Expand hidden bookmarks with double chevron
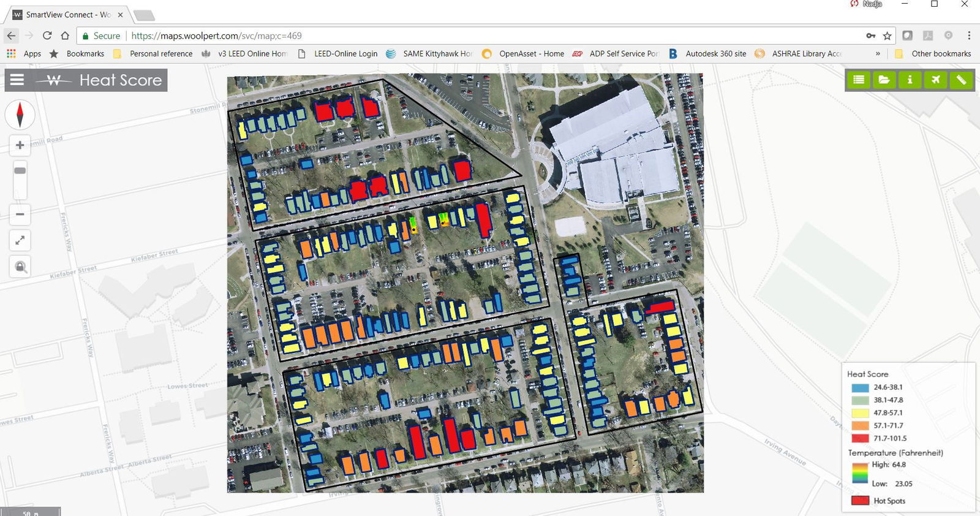Image resolution: width=980 pixels, height=516 pixels. coord(878,54)
